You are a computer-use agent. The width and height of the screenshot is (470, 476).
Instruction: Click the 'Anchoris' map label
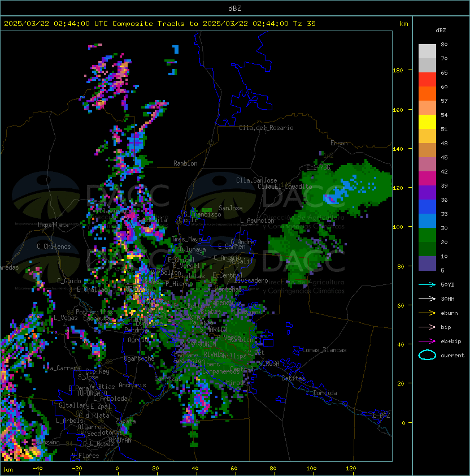pyautogui.click(x=132, y=385)
